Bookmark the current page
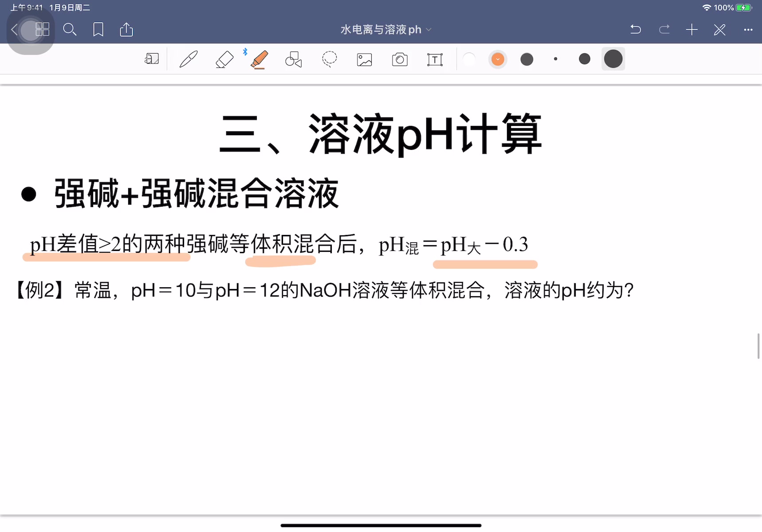This screenshot has width=762, height=532. coord(98,30)
